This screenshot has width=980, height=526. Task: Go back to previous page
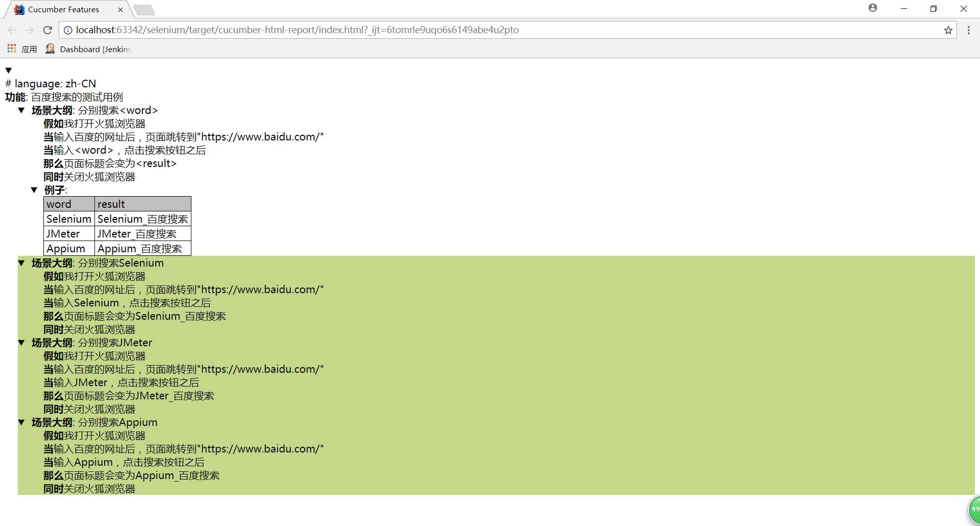[12, 30]
